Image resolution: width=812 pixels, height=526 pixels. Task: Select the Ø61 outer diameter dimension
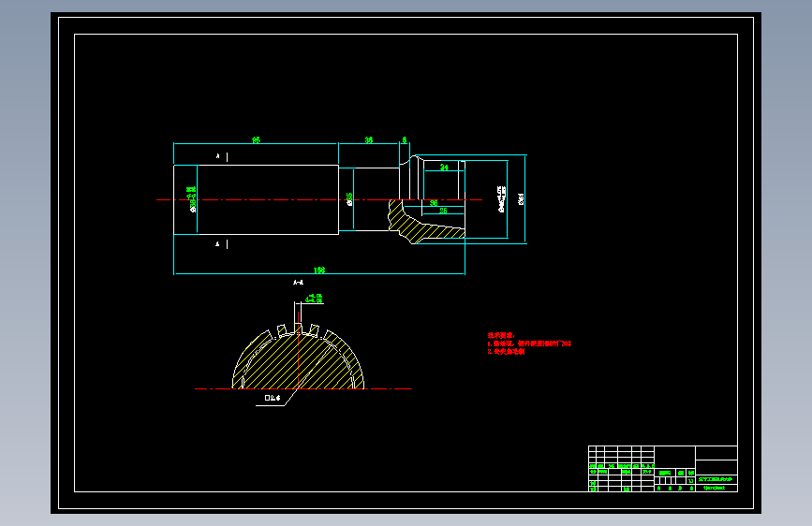pyautogui.click(x=521, y=198)
